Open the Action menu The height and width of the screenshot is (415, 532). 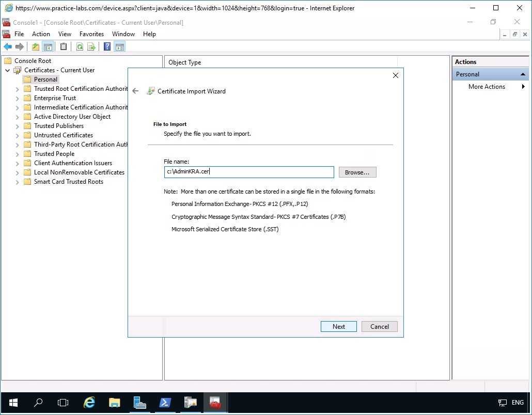[x=41, y=34]
